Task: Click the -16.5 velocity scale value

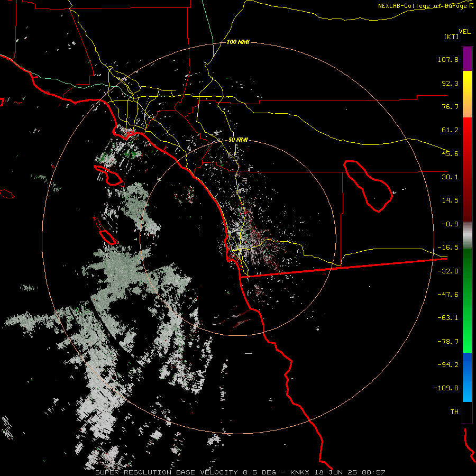Action: tap(448, 248)
